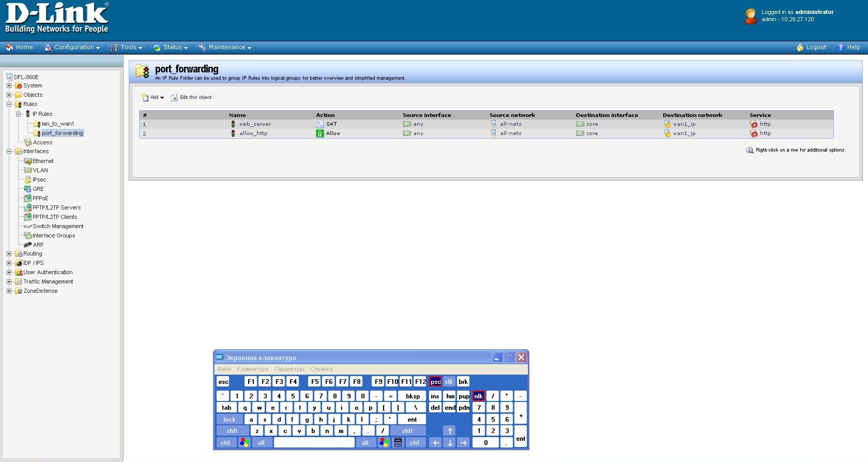Expand the Objects tree node
This screenshot has height=462, width=868.
click(x=9, y=95)
